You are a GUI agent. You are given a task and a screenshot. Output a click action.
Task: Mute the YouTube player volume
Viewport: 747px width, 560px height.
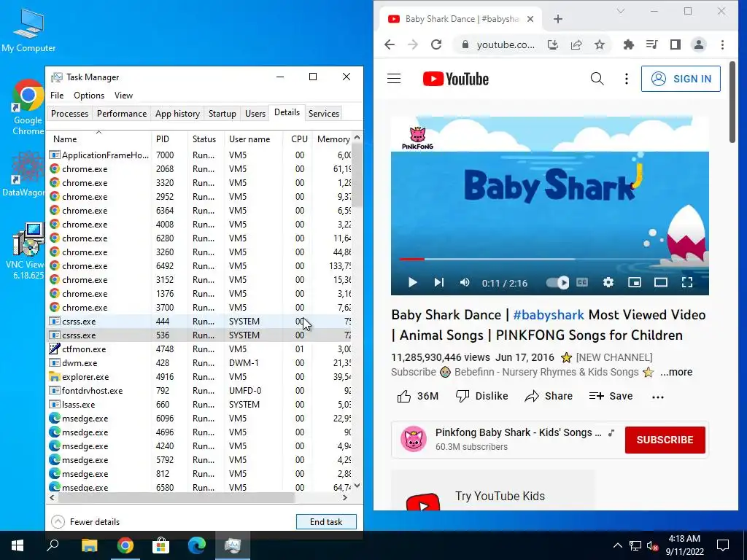(x=465, y=283)
